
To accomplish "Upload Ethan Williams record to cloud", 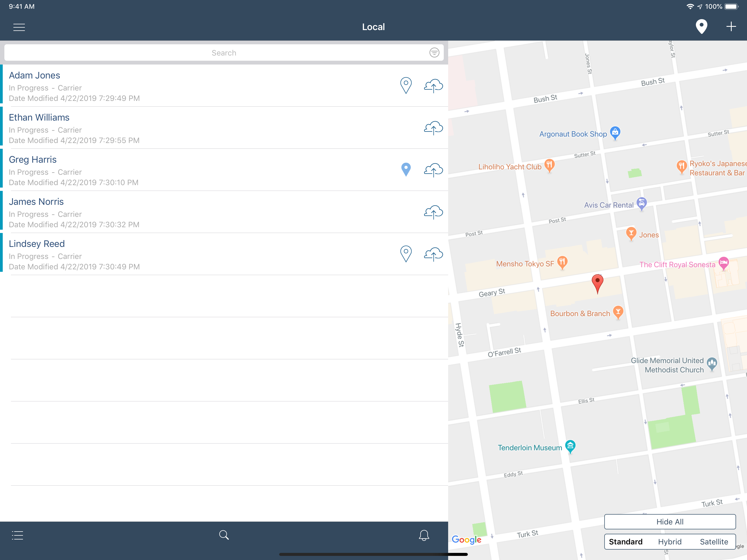I will click(433, 128).
